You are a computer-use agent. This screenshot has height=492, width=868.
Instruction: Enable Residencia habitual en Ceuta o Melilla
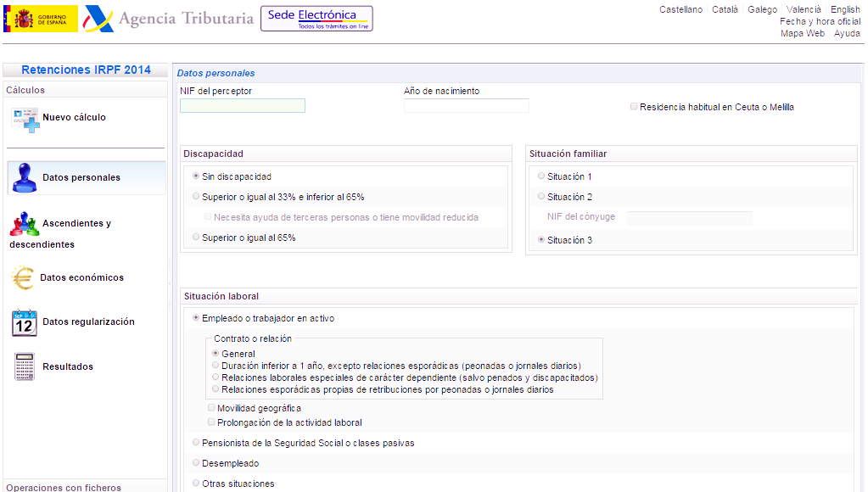[634, 107]
